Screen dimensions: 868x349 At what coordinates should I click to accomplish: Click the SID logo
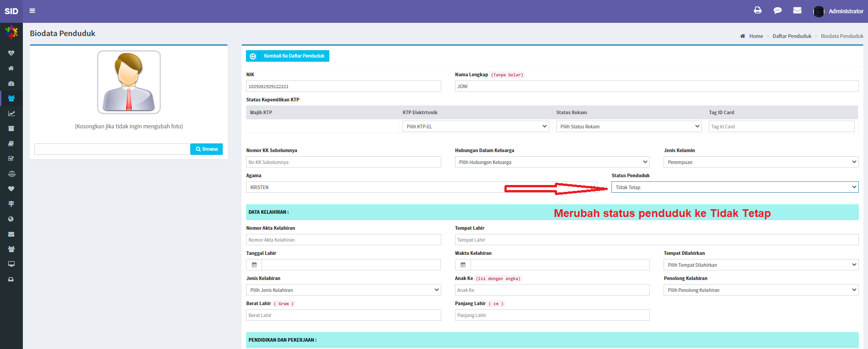click(11, 11)
